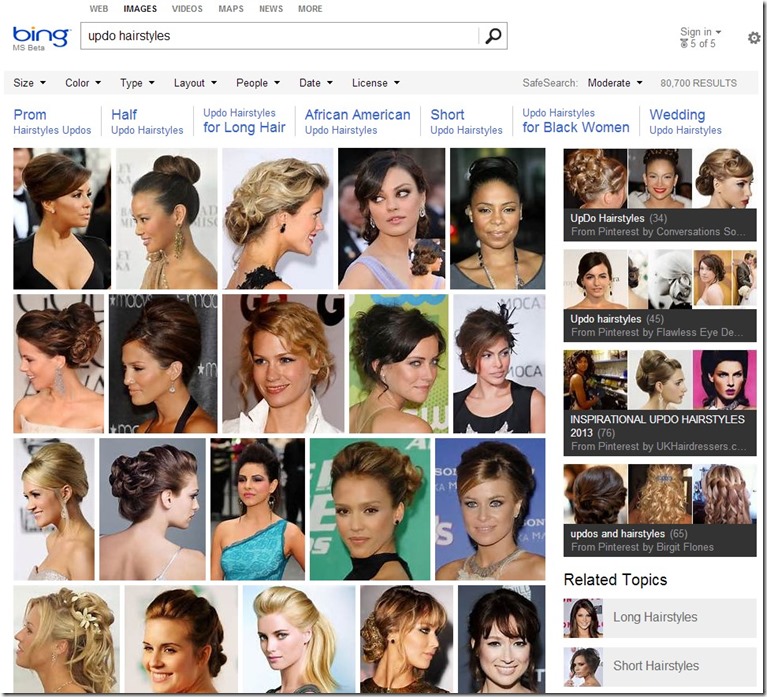Open the MORE menu
Image resolution: width=767 pixels, height=697 pixels.
[x=310, y=9]
